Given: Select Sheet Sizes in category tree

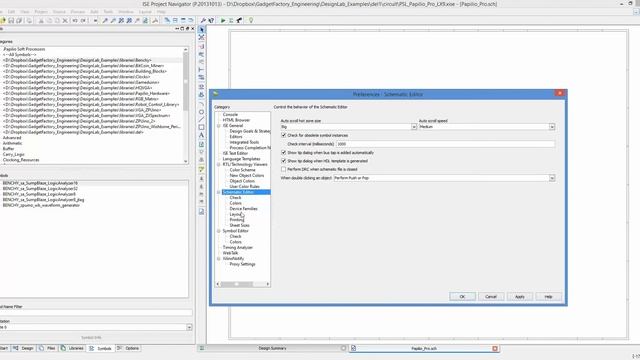Looking at the screenshot, I should point(239,225).
